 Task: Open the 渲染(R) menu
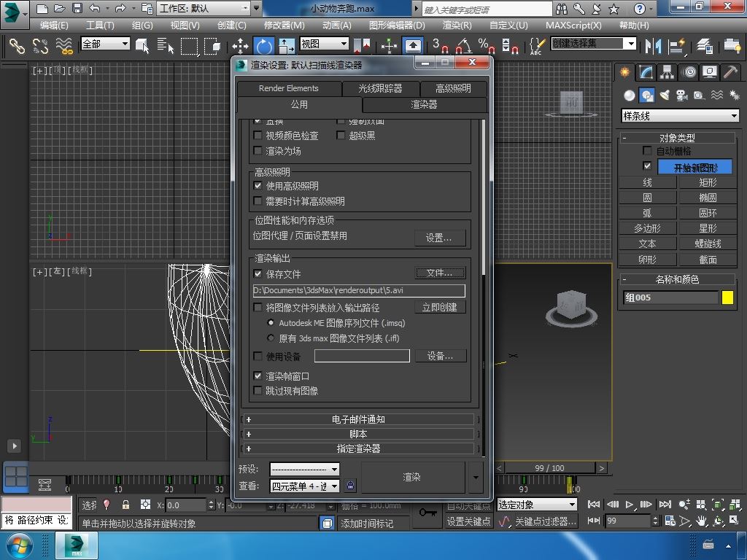[x=457, y=26]
